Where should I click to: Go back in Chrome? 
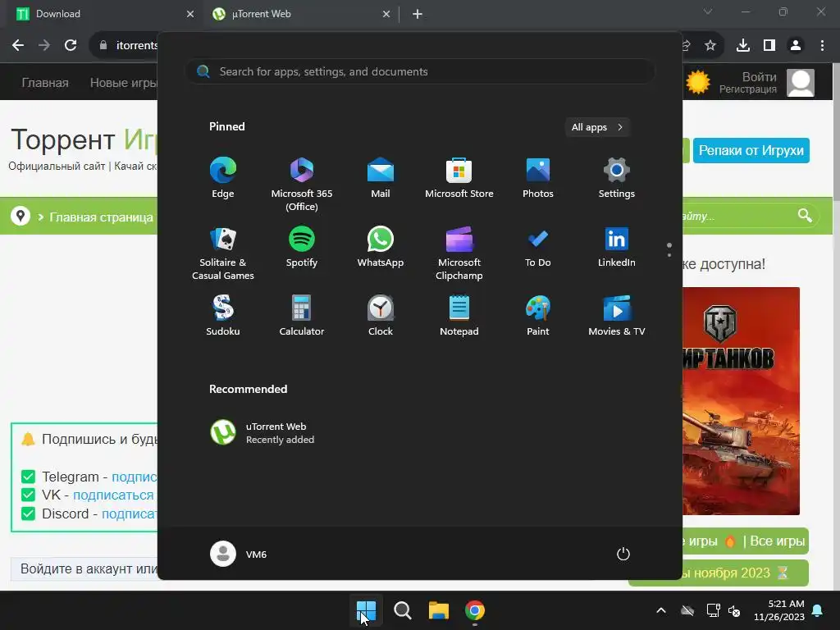[x=18, y=45]
